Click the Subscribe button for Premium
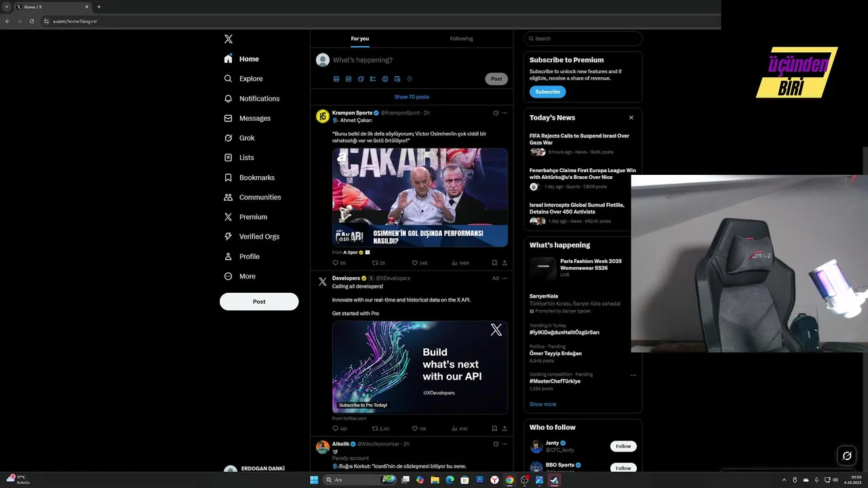868x488 pixels. [x=547, y=91]
